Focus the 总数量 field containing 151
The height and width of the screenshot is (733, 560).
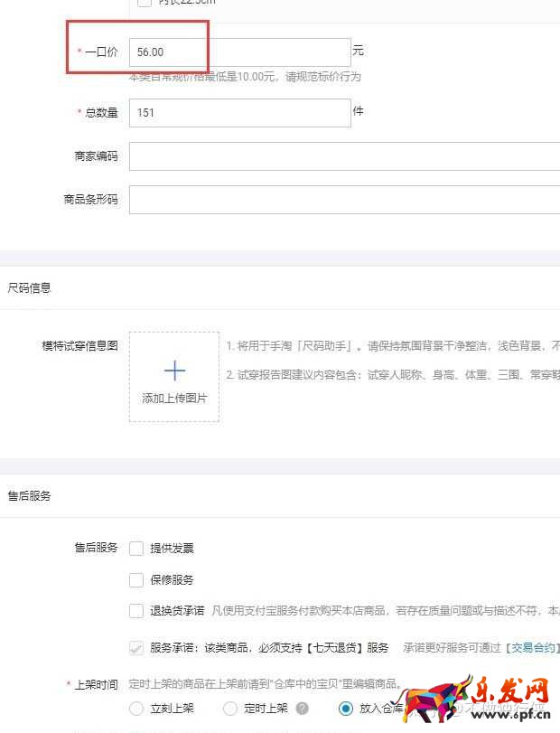coord(239,113)
